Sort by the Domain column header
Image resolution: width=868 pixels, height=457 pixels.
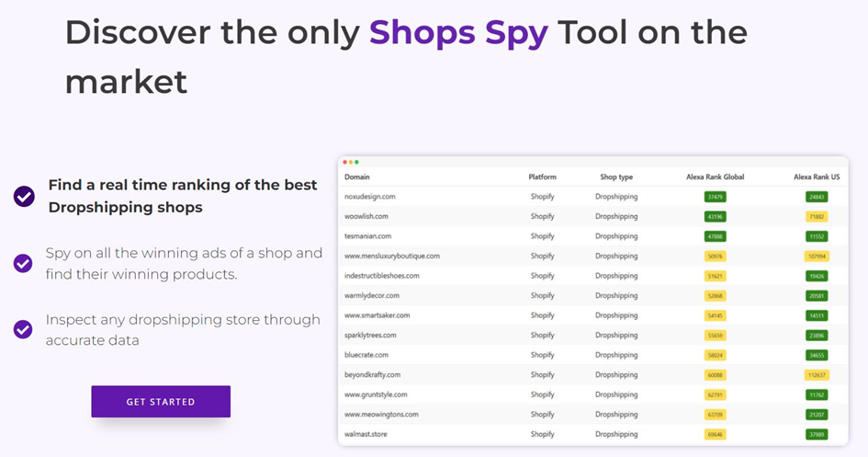click(357, 177)
